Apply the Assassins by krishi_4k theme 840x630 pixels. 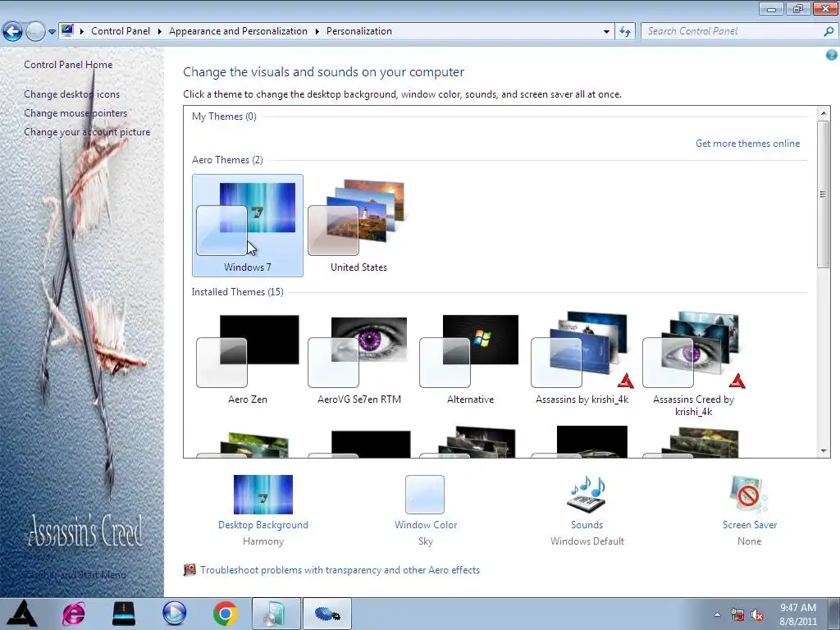click(582, 359)
